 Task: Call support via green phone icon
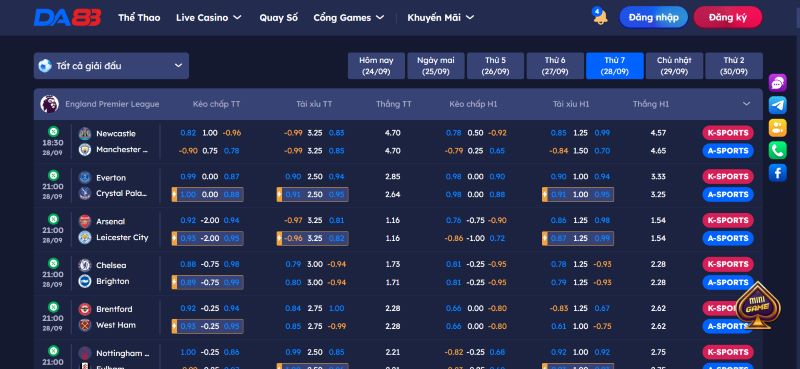[x=778, y=151]
